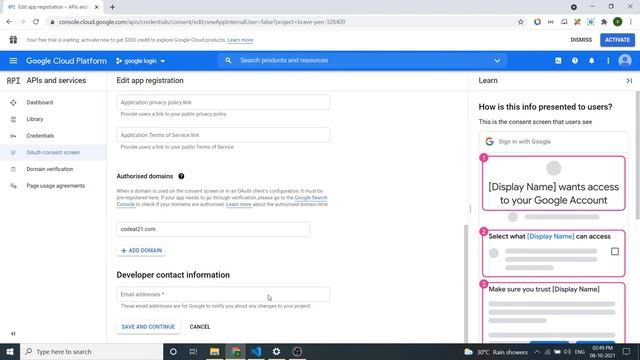
Task: Expand the search bar dropdown arrow
Action: (497, 61)
